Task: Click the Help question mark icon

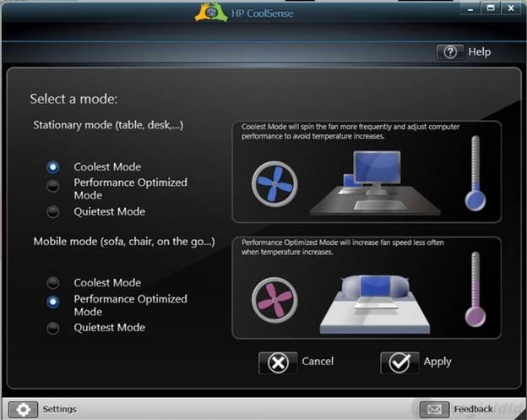Action: click(x=450, y=52)
